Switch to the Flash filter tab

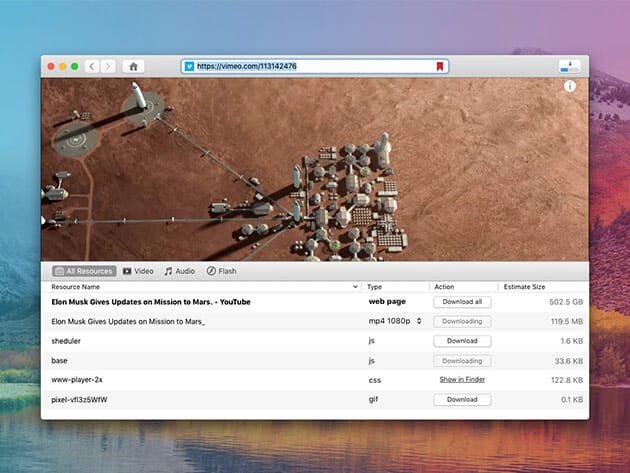click(222, 271)
